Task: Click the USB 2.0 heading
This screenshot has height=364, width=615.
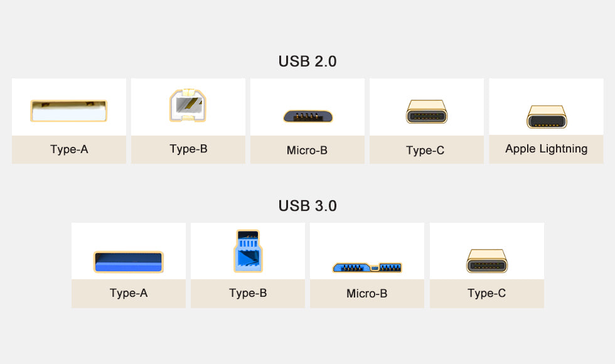Action: pos(307,62)
